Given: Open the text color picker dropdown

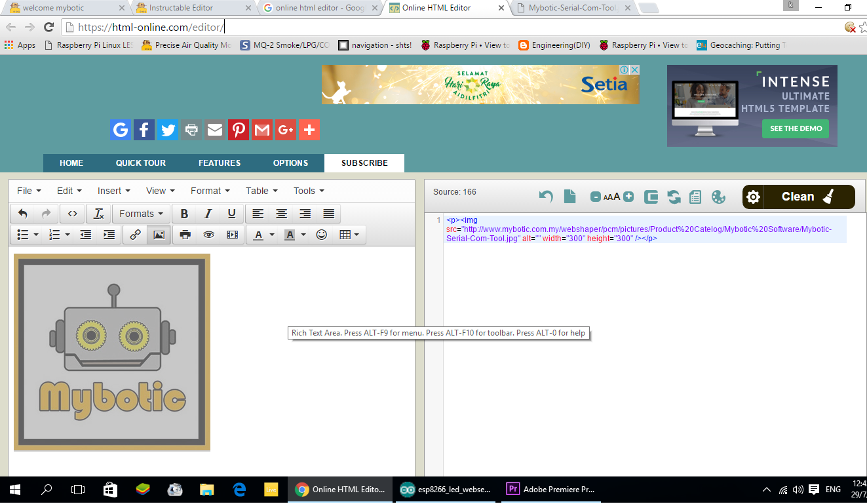Looking at the screenshot, I should (x=272, y=235).
